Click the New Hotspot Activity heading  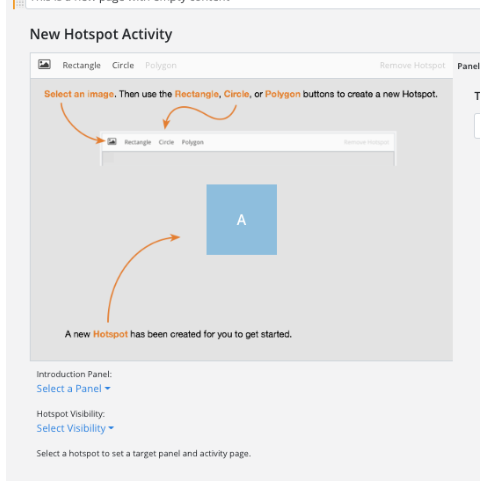click(101, 34)
